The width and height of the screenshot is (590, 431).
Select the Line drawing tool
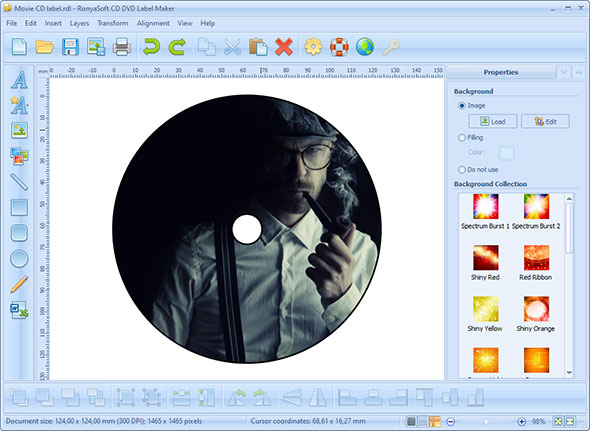[x=19, y=182]
